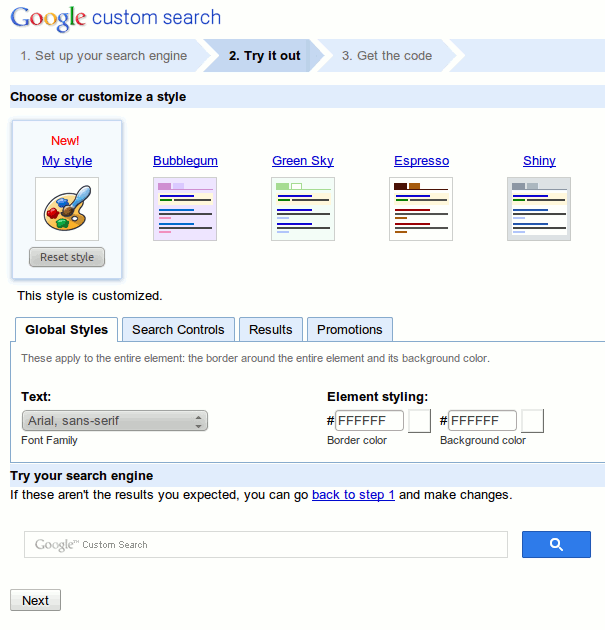Follow the back to step 1 link

pos(354,495)
